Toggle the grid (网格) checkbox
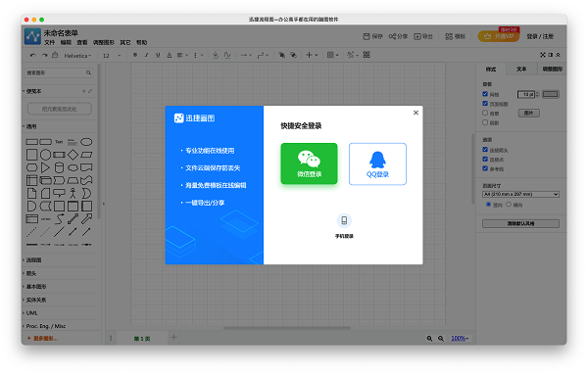The height and width of the screenshot is (373, 588). click(x=485, y=94)
